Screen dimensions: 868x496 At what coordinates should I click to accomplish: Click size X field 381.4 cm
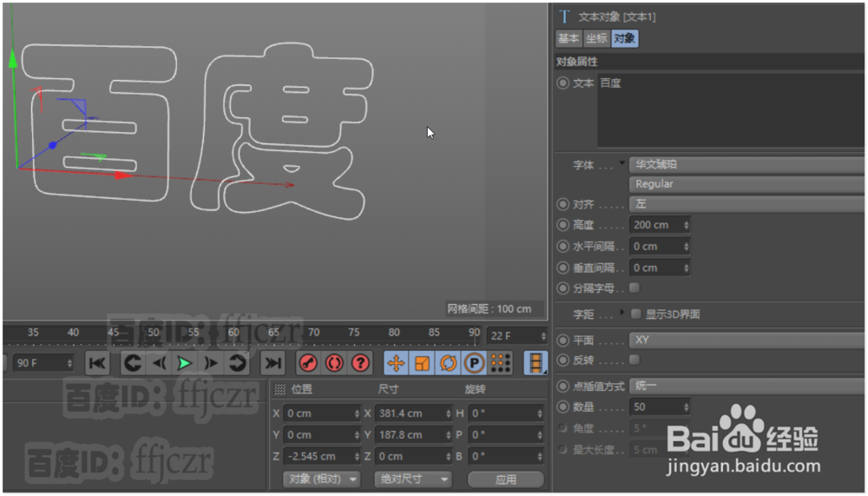(409, 414)
